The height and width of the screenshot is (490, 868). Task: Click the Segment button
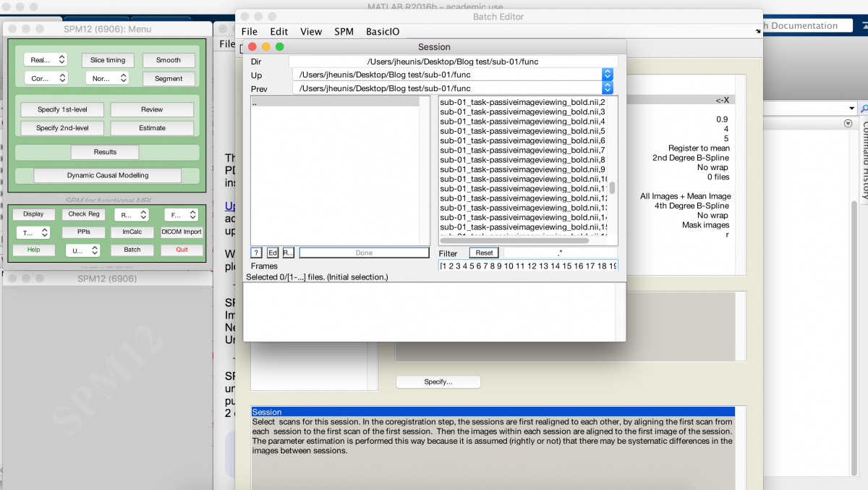169,78
